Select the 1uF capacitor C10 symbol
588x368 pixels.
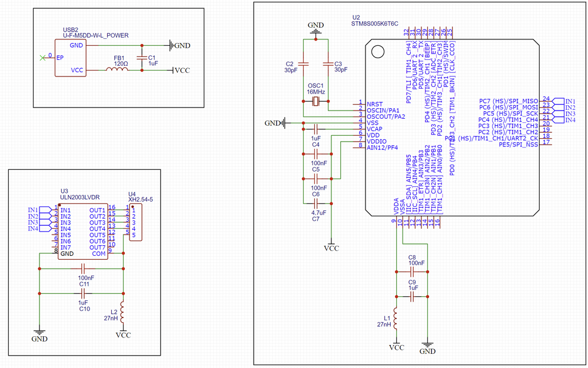[x=83, y=293]
